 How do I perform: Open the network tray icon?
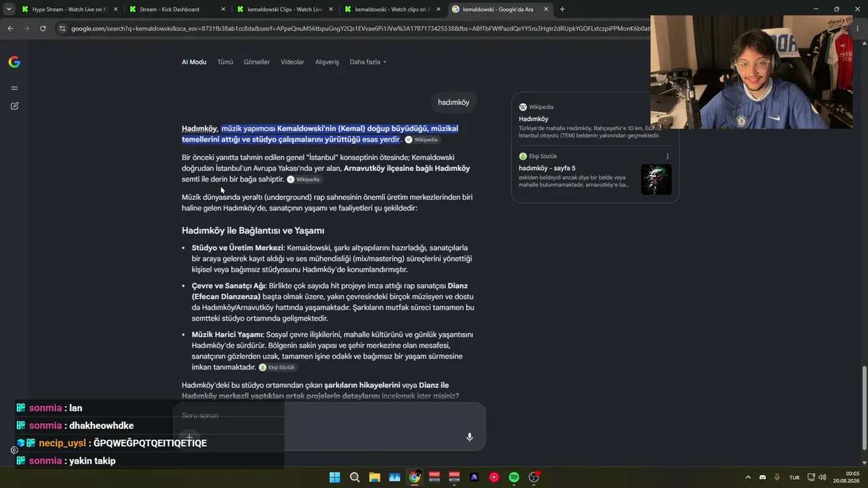tap(811, 477)
